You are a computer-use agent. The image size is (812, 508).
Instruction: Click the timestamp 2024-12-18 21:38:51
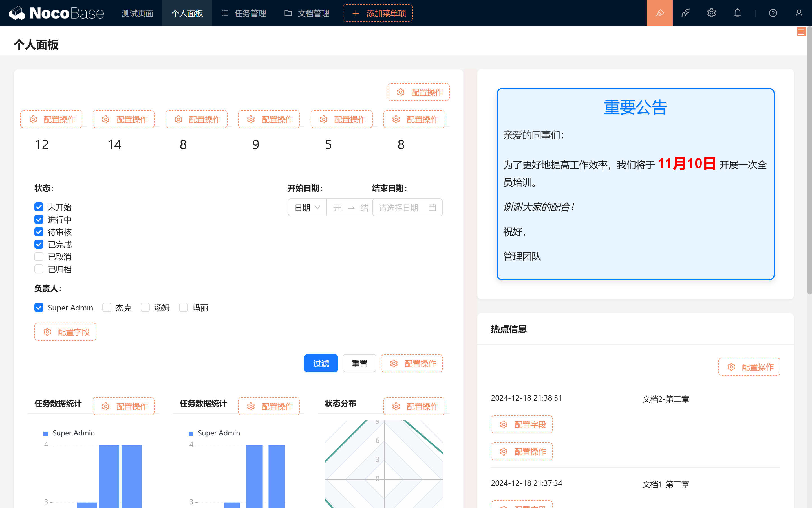[x=526, y=398]
